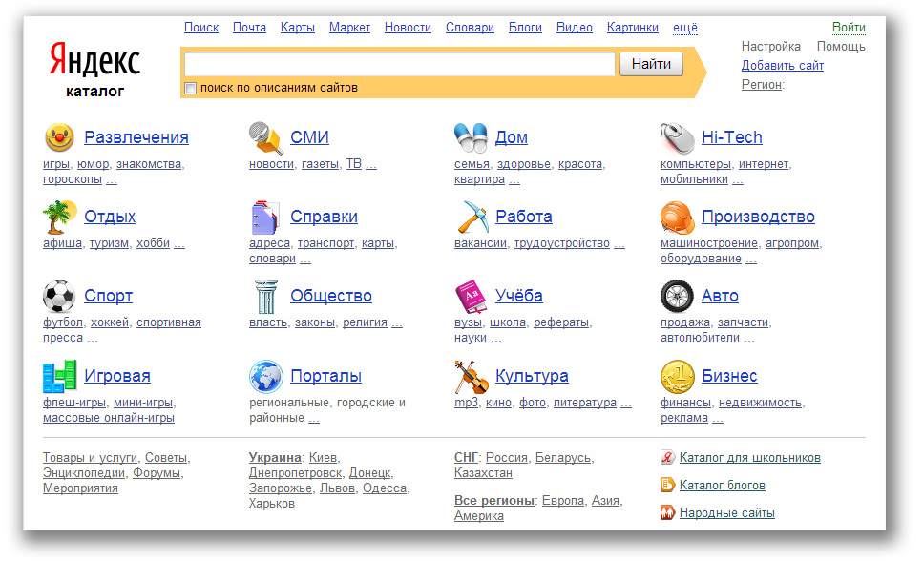924x561 pixels.
Task: Open the Словари top navigation link
Action: pos(470,28)
